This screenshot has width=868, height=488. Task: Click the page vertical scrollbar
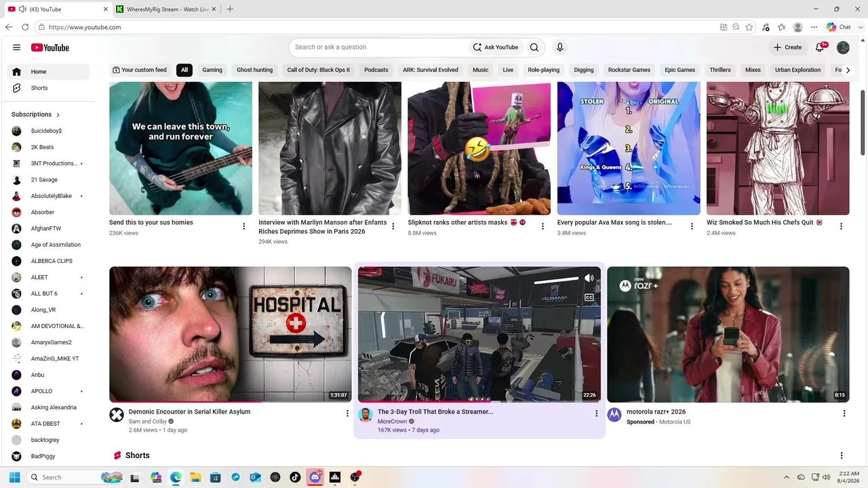pos(863,122)
